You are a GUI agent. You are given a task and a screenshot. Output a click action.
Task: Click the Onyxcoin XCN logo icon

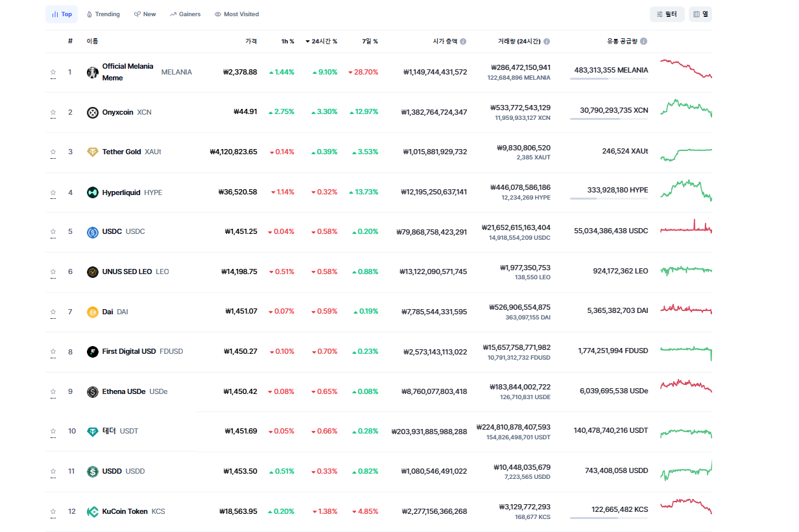(93, 113)
